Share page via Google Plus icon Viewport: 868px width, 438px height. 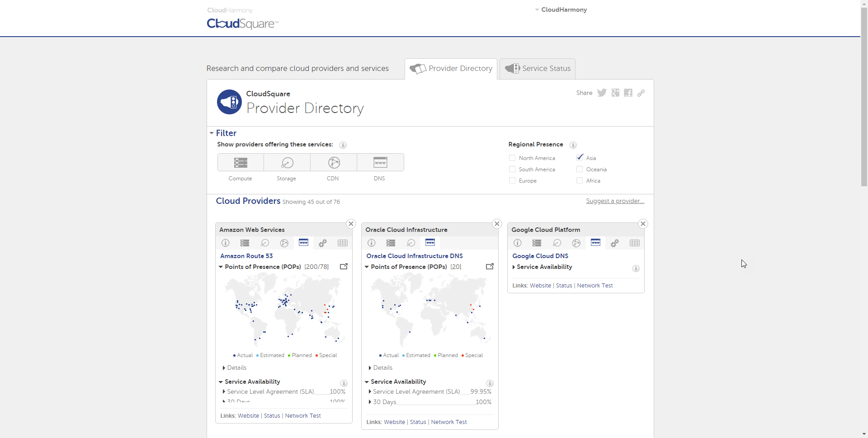tap(615, 93)
